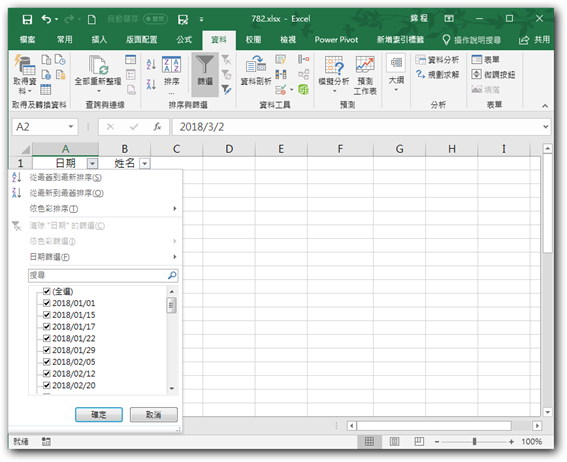
Task: Uncheck the 2018/01/29 date
Action: (x=46, y=350)
